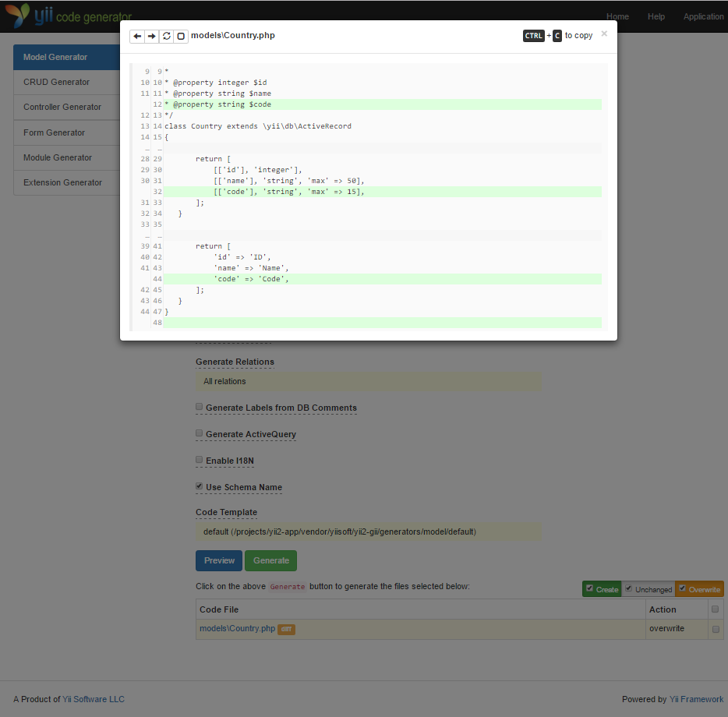Screen dimensions: 728x717
Task: Check the overwrite checkbox for Country.php row
Action: coord(716,629)
